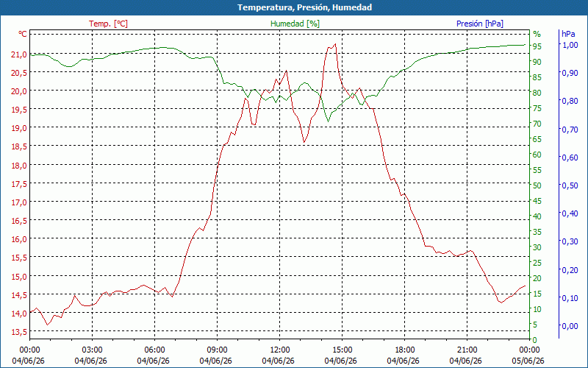Image resolution: width=588 pixels, height=368 pixels.
Task: Click the 21:00 time axis label
Action: coord(467,350)
